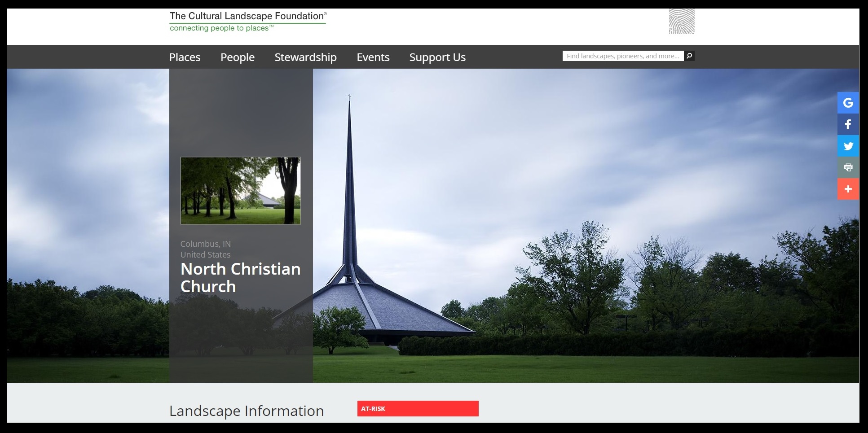Open the Events menu
This screenshot has height=433, width=868.
(373, 57)
